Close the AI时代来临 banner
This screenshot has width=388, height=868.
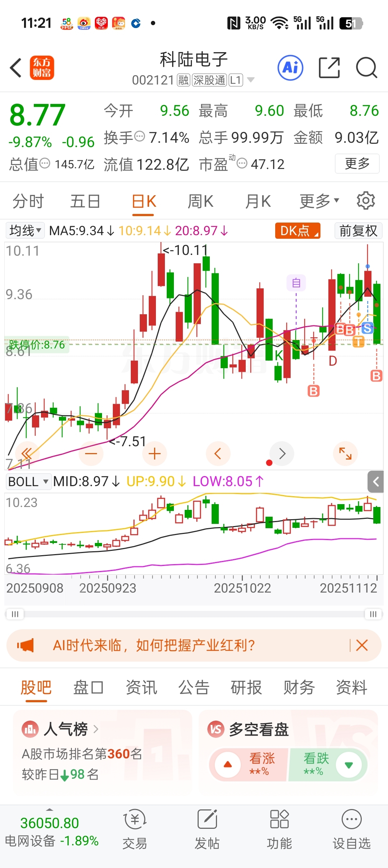362,645
